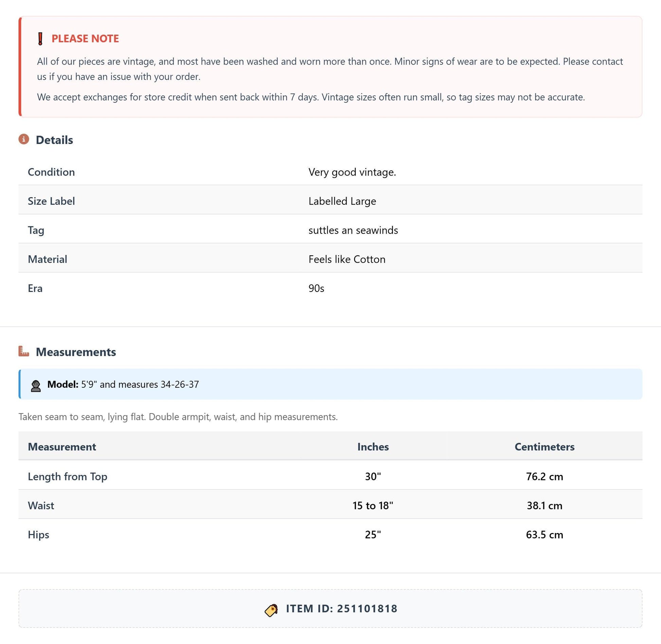Click the red exclamation mark icon

pyautogui.click(x=40, y=39)
